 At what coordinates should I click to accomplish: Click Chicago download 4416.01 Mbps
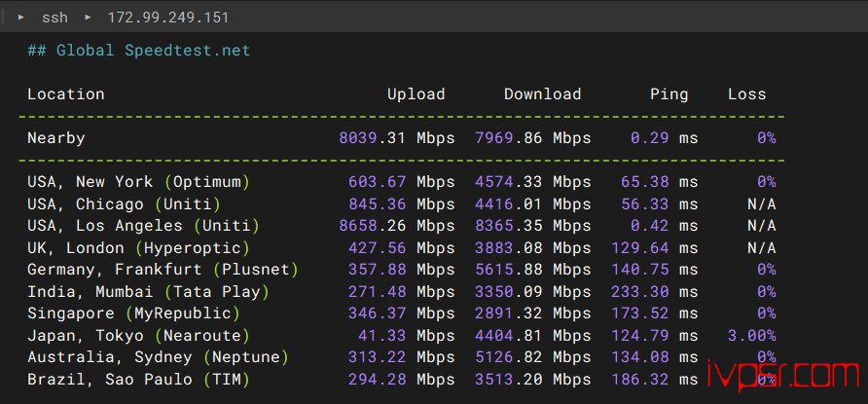pos(533,204)
